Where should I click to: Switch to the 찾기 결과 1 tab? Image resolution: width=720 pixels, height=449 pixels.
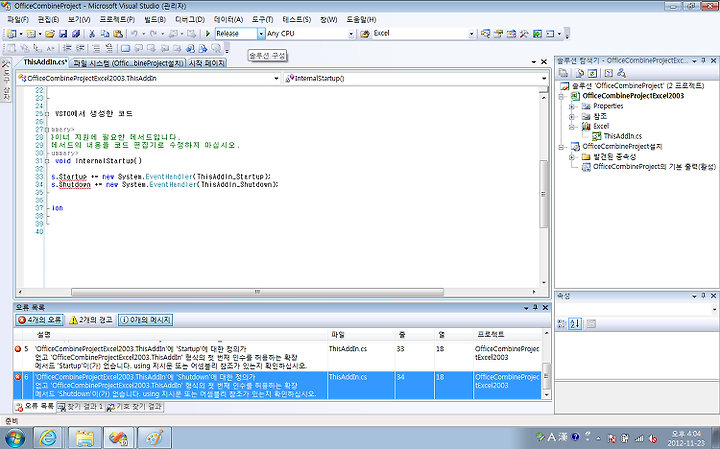point(81,407)
